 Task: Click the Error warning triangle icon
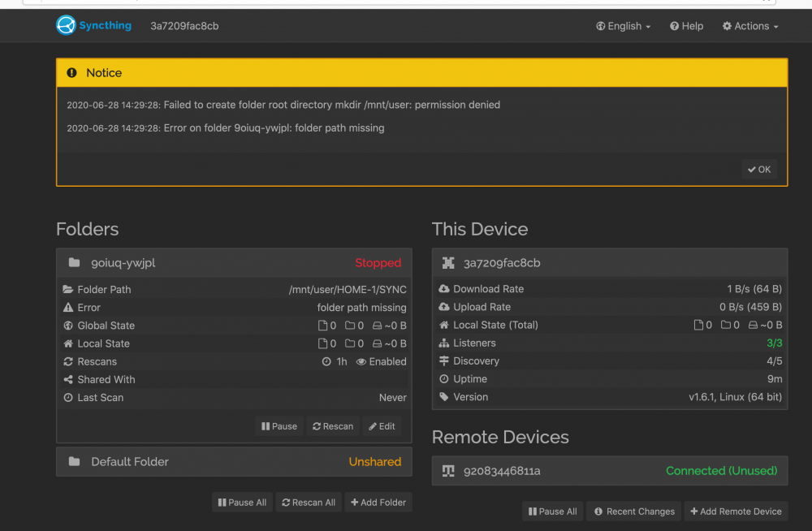68,307
